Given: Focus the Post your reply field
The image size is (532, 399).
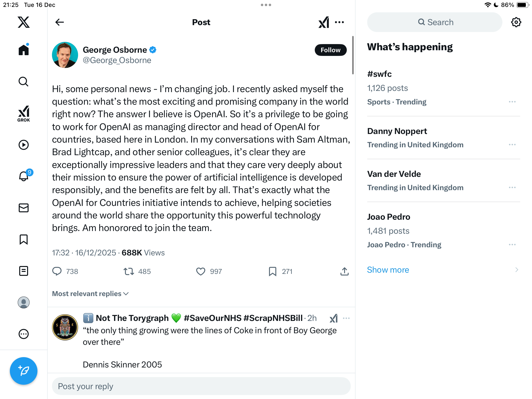Looking at the screenshot, I should [201, 386].
